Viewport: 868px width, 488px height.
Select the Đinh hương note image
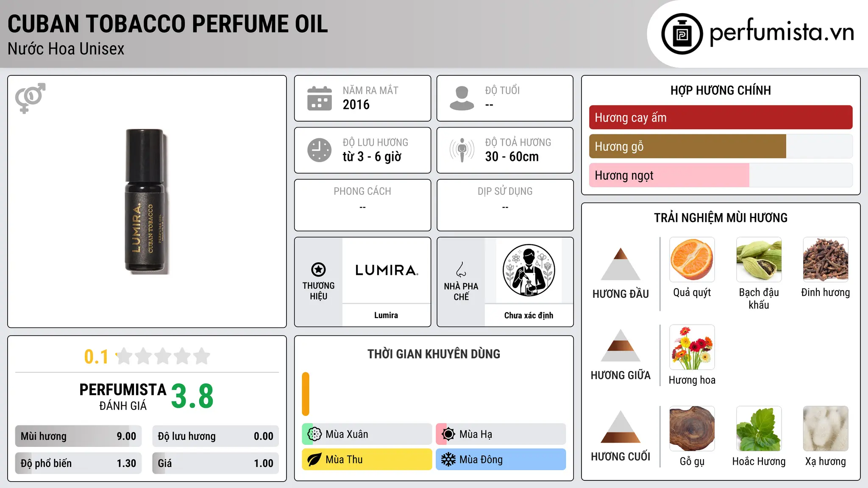826,260
